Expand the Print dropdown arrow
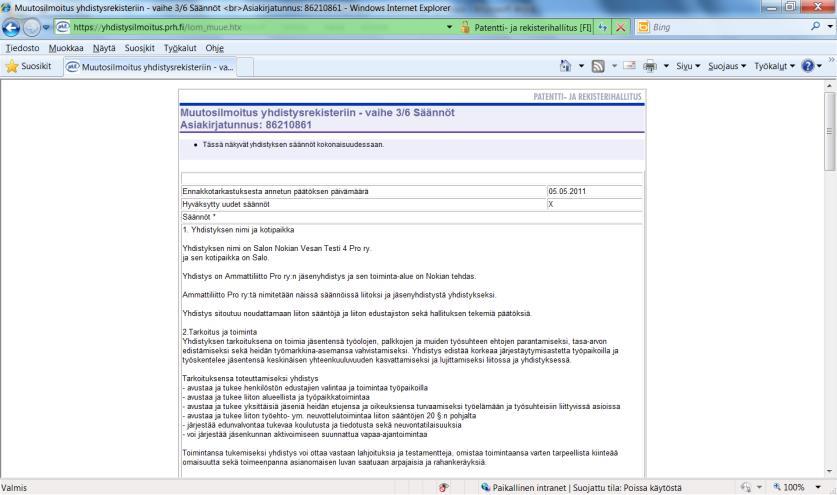 point(666,66)
